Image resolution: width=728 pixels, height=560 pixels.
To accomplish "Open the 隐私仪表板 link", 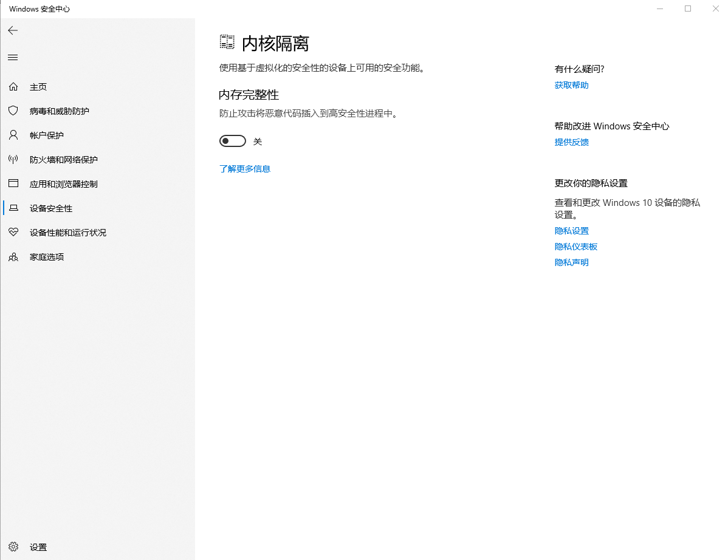I will click(x=575, y=247).
